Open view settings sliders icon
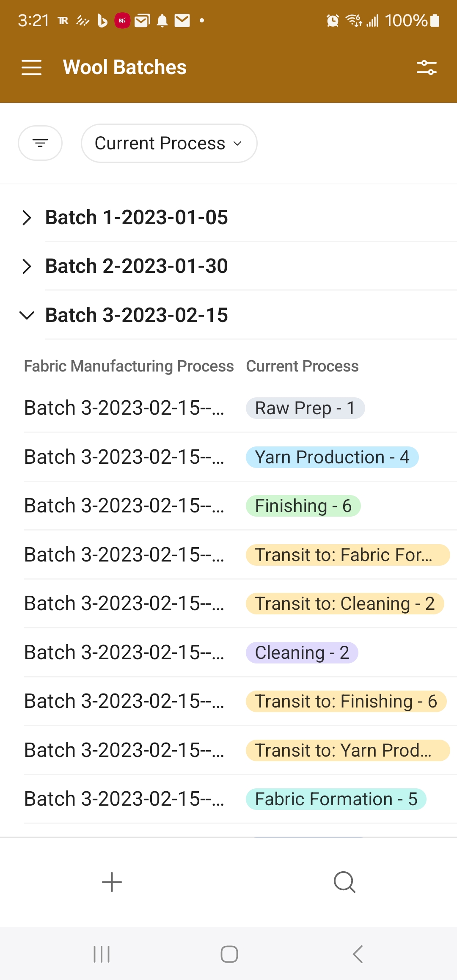This screenshot has height=980, width=457. 426,67
